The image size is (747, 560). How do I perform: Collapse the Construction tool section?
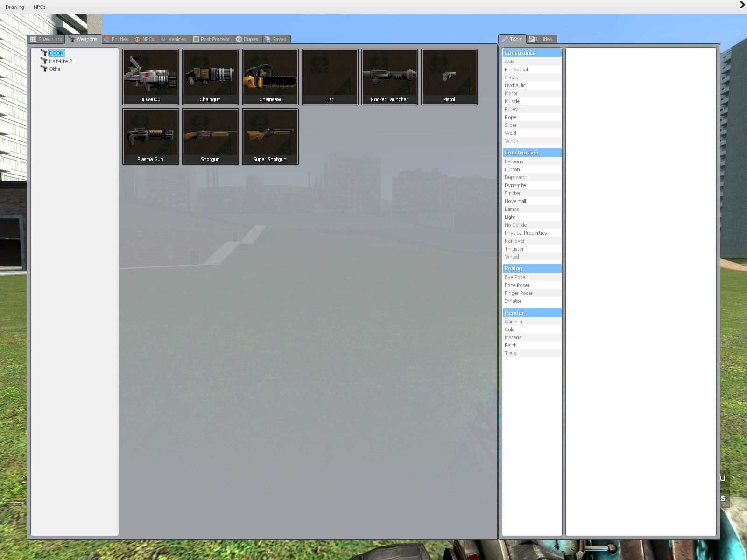[532, 153]
